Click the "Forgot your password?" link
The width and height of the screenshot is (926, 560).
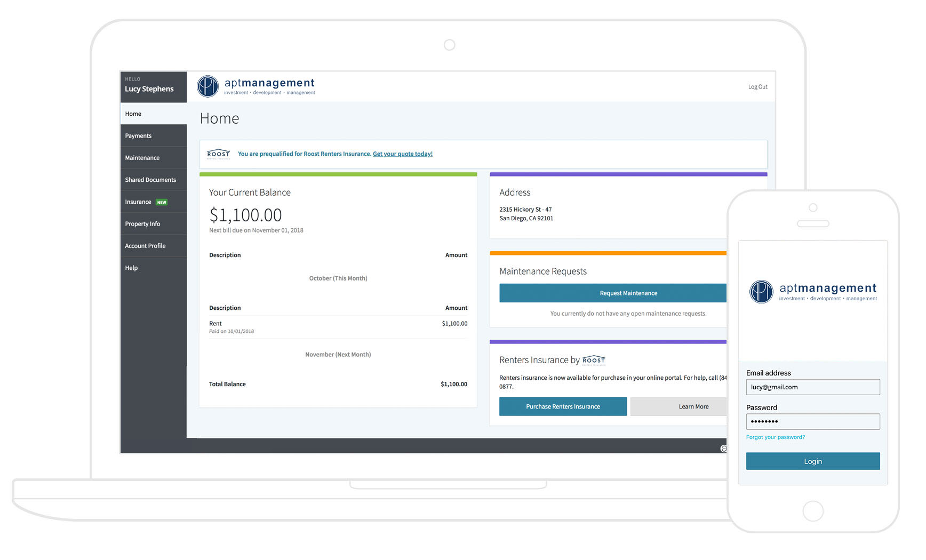point(775,437)
